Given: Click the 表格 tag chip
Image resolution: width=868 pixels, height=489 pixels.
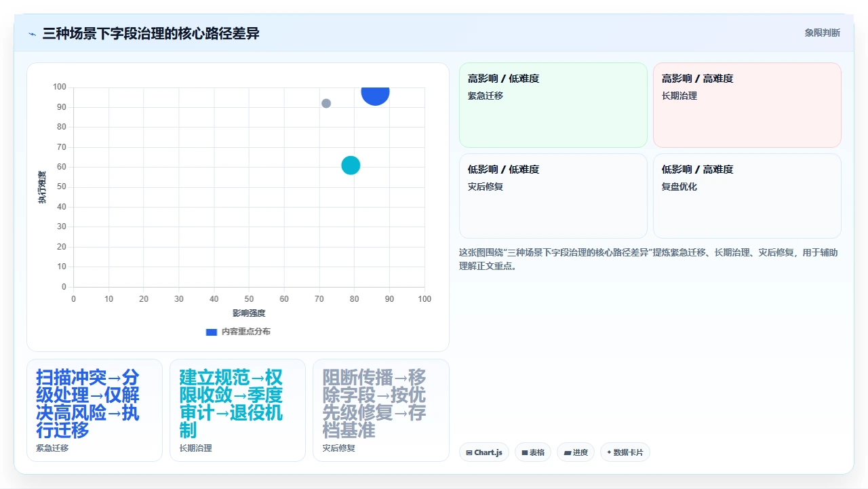Looking at the screenshot, I should click(533, 452).
